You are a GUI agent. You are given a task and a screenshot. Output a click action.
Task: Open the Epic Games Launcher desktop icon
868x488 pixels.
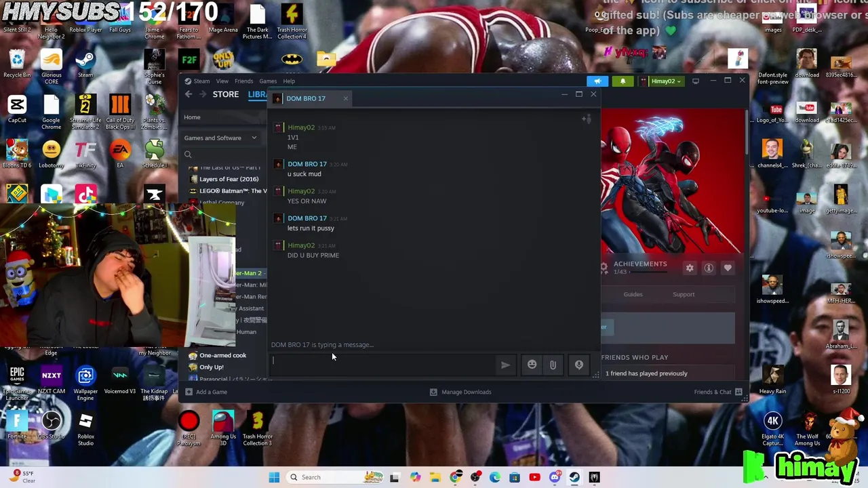17,383
